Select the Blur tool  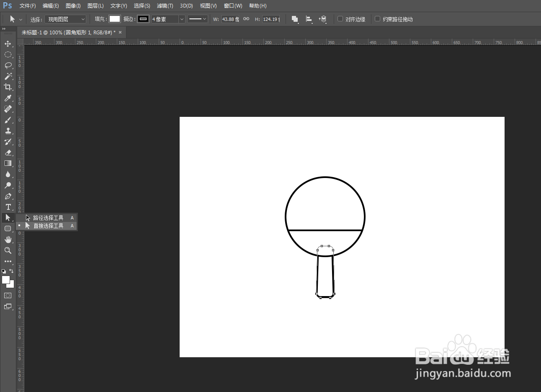pos(8,174)
